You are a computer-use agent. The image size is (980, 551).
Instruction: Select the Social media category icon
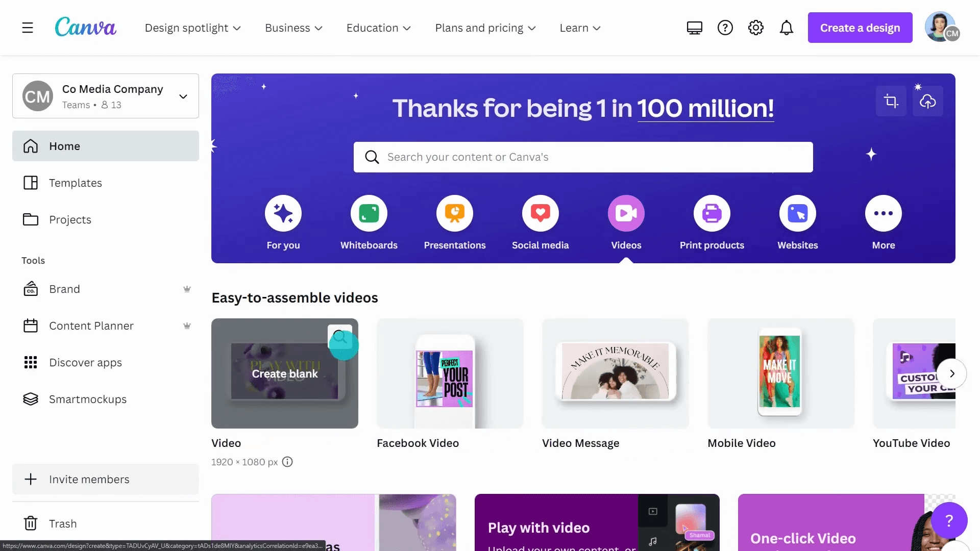[541, 213]
